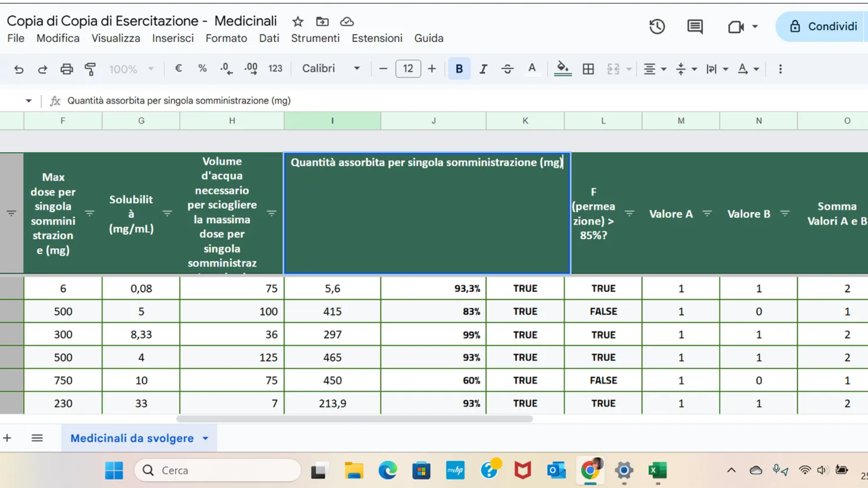The image size is (868, 488).
Task: Open the Calibri font dropdown
Action: [331, 68]
